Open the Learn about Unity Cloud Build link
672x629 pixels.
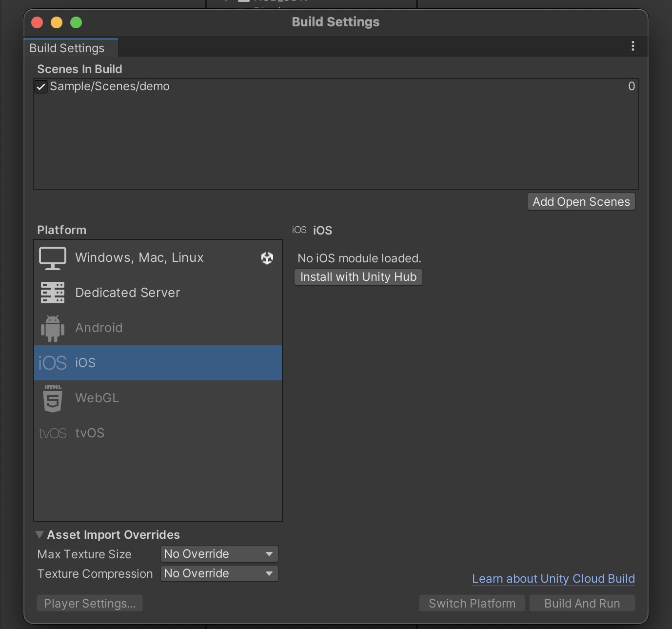[x=553, y=578]
